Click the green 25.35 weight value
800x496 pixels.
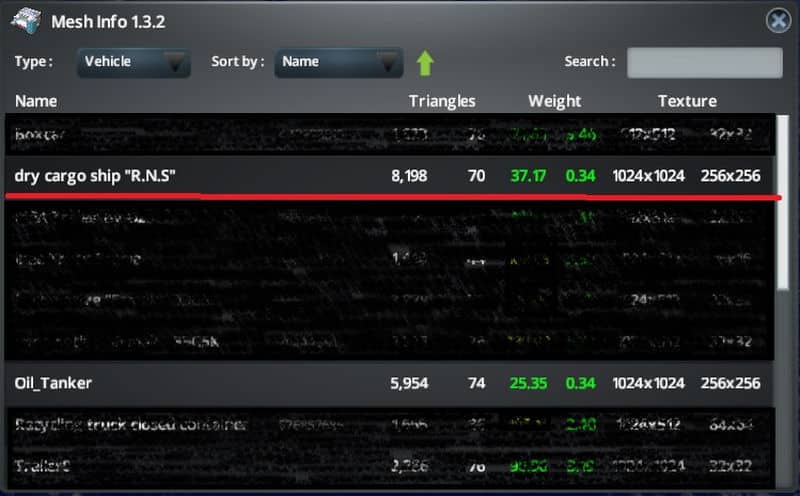[528, 383]
